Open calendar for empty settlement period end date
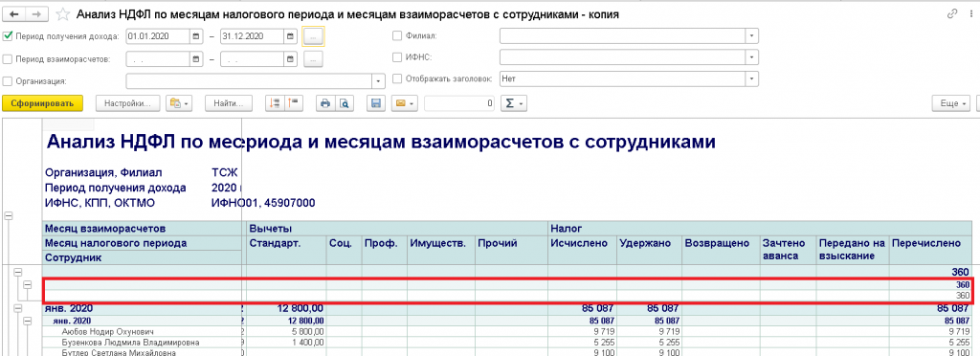Image resolution: width=980 pixels, height=356 pixels. pos(291,59)
